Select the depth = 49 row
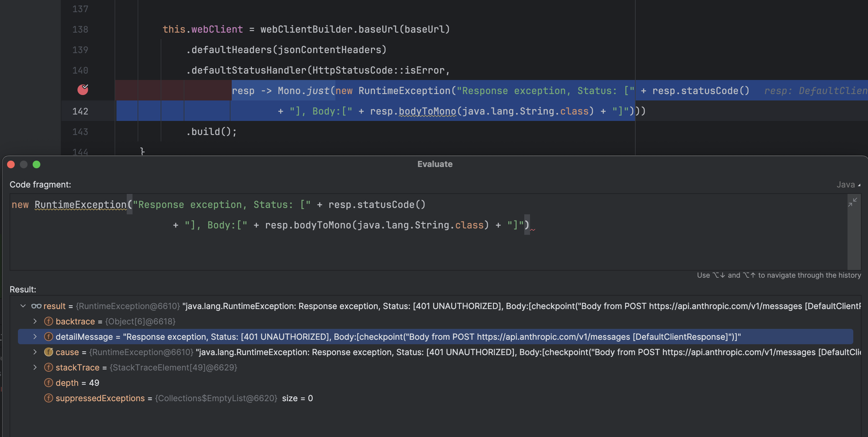 pos(435,383)
